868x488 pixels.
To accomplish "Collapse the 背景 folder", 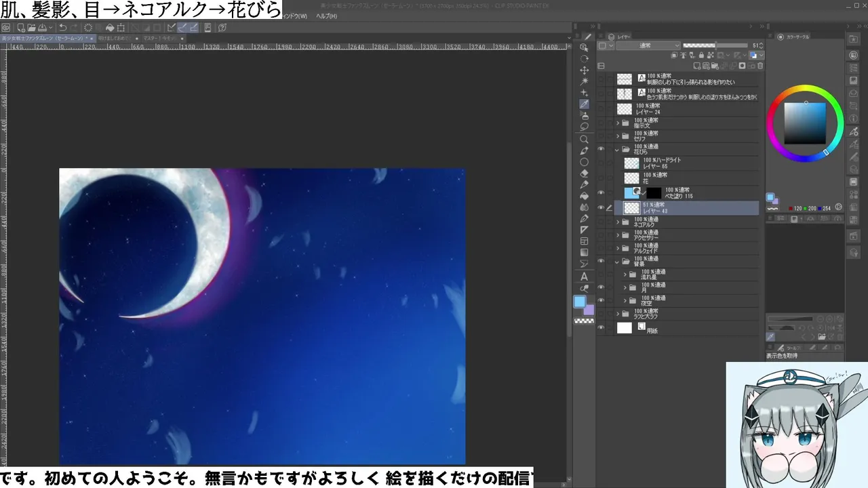I will [x=617, y=261].
